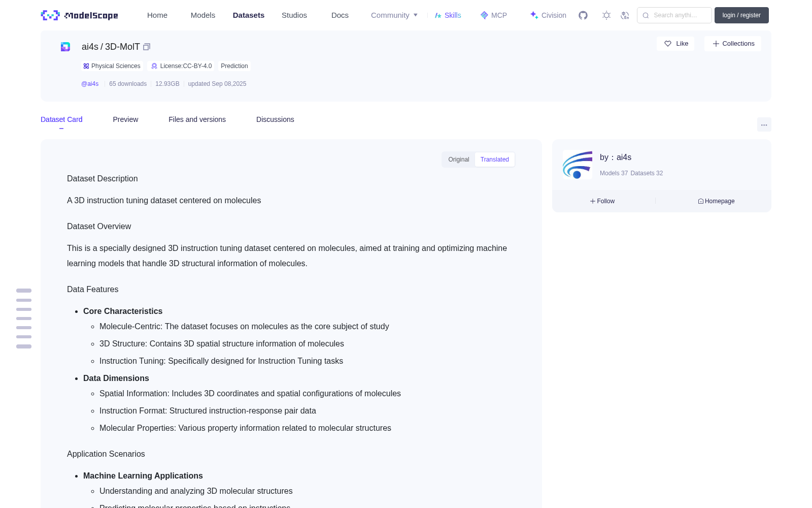Open the Skills page
The height and width of the screenshot is (508, 812).
coord(448,15)
